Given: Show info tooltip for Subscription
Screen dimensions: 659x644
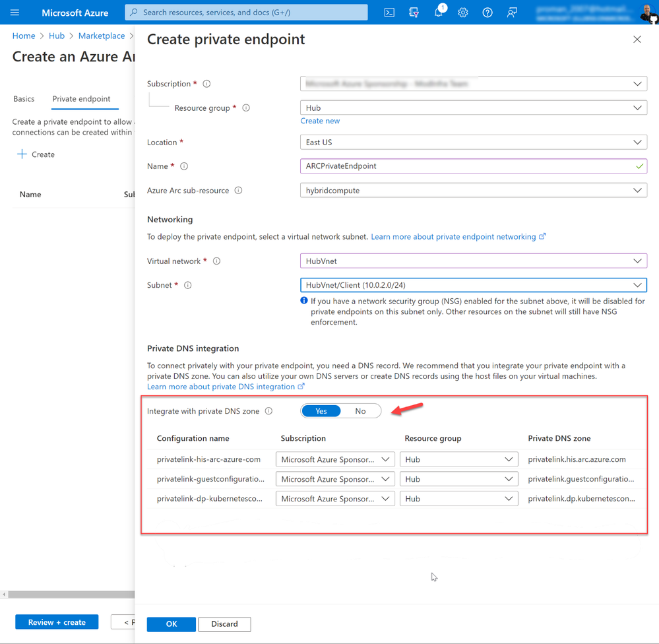Looking at the screenshot, I should pos(206,84).
